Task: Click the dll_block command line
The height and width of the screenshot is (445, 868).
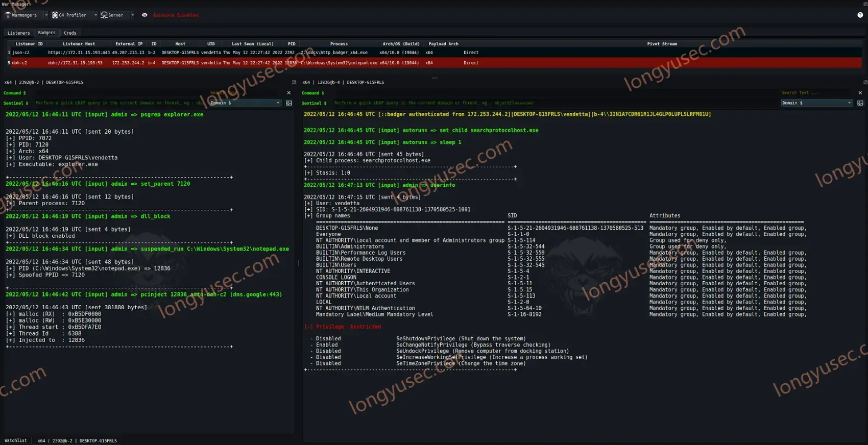Action: point(88,216)
